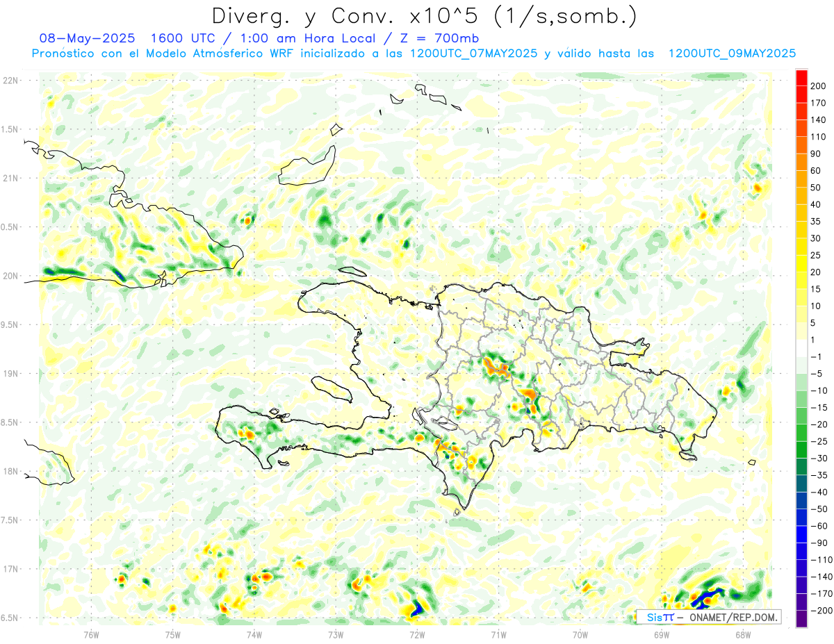Click the colorbar value -15

click(x=820, y=408)
